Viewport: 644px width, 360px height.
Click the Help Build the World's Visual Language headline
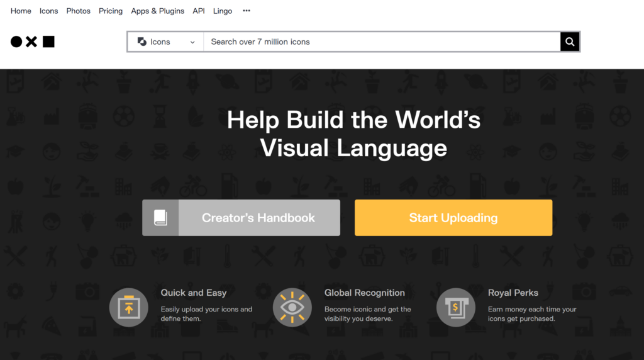coord(353,133)
